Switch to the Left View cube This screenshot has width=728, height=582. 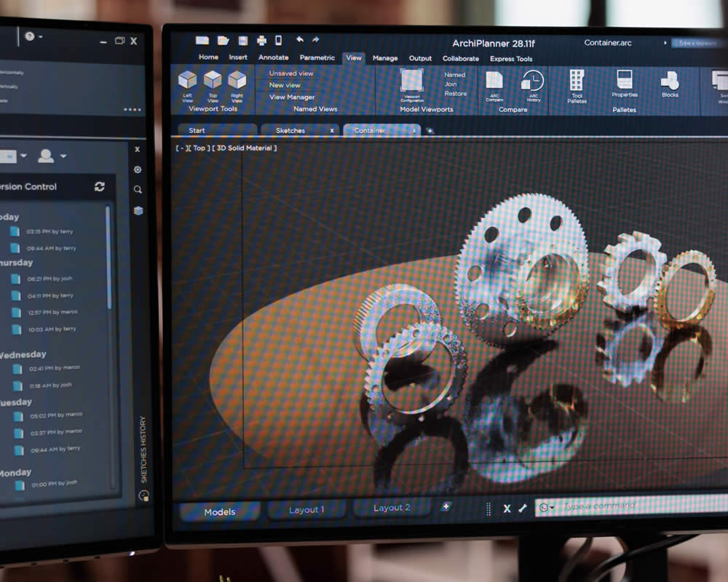pyautogui.click(x=188, y=87)
